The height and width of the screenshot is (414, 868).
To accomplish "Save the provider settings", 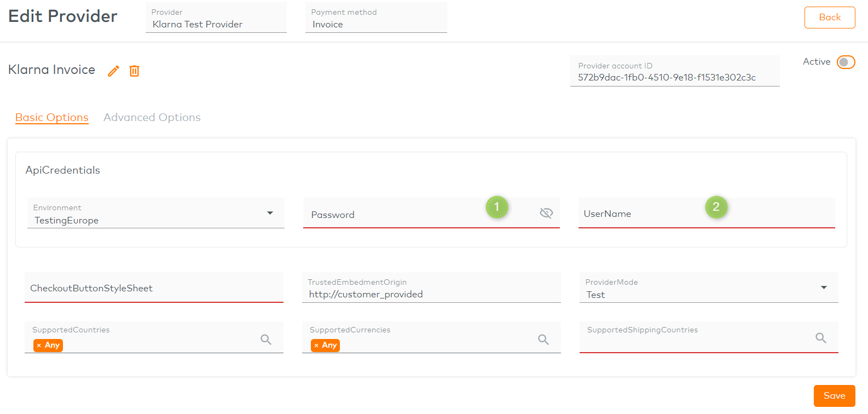I will click(x=834, y=396).
